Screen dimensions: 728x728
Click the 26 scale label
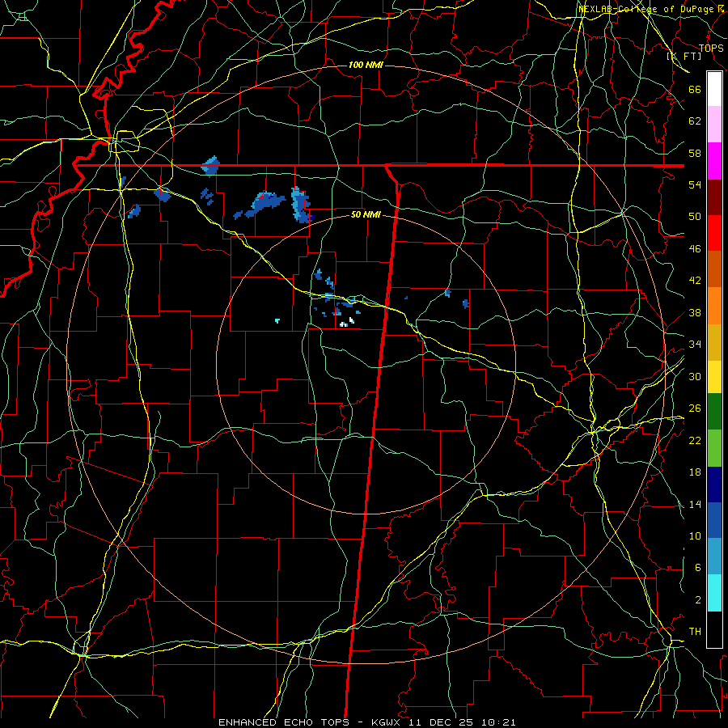point(695,408)
